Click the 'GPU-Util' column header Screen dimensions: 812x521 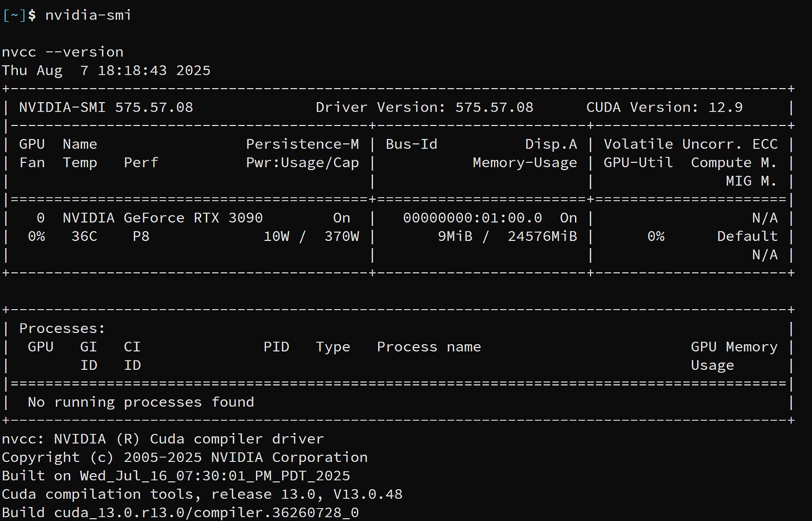coord(638,162)
